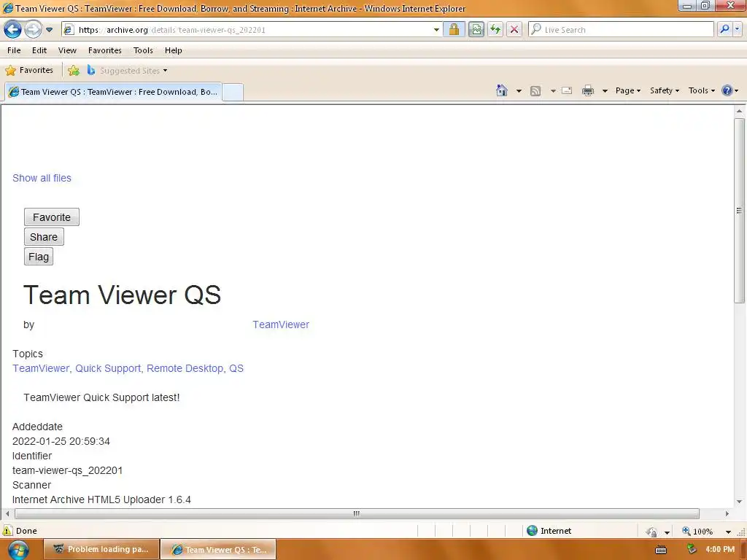Click the Team Viewer QS taskbar button

[219, 550]
